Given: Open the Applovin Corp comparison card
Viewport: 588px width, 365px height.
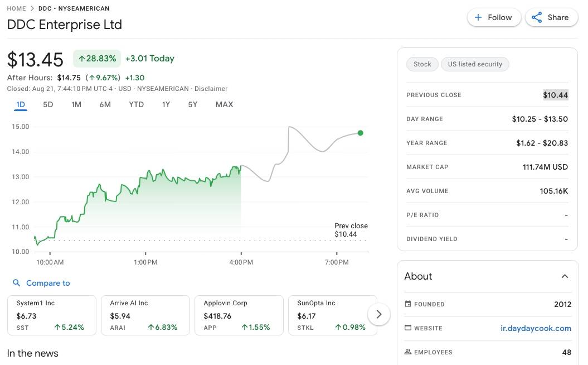Looking at the screenshot, I should pyautogui.click(x=239, y=315).
